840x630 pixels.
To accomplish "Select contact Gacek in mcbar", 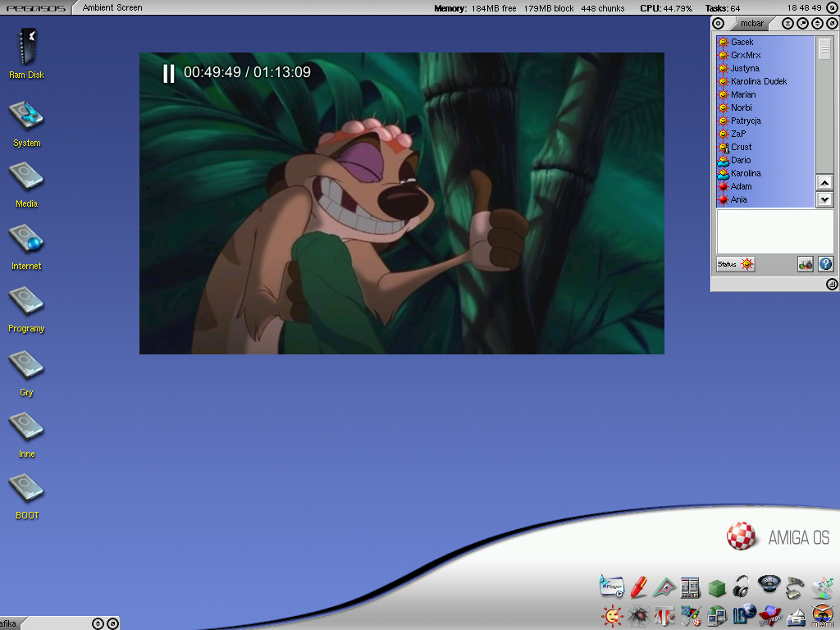I will (x=765, y=42).
